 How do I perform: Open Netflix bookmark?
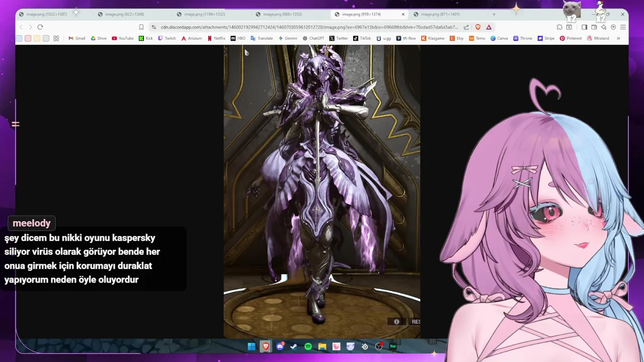pyautogui.click(x=216, y=38)
